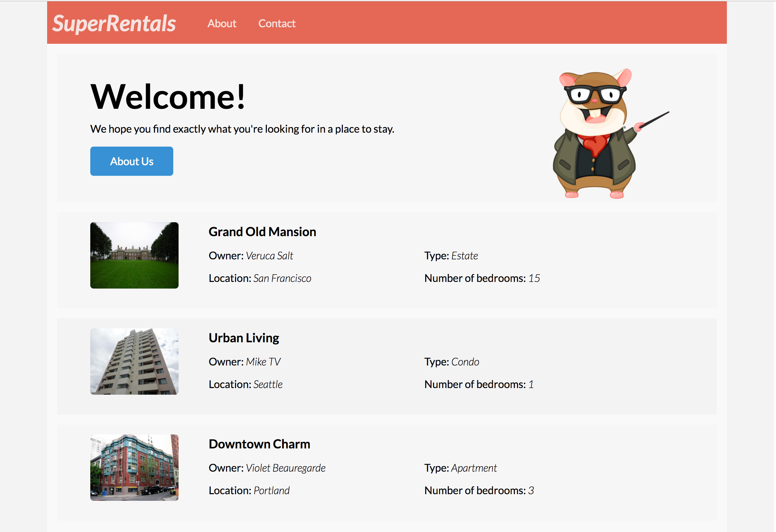Select the Downtown Charm heading
Screen dimensions: 776x532
(x=259, y=444)
